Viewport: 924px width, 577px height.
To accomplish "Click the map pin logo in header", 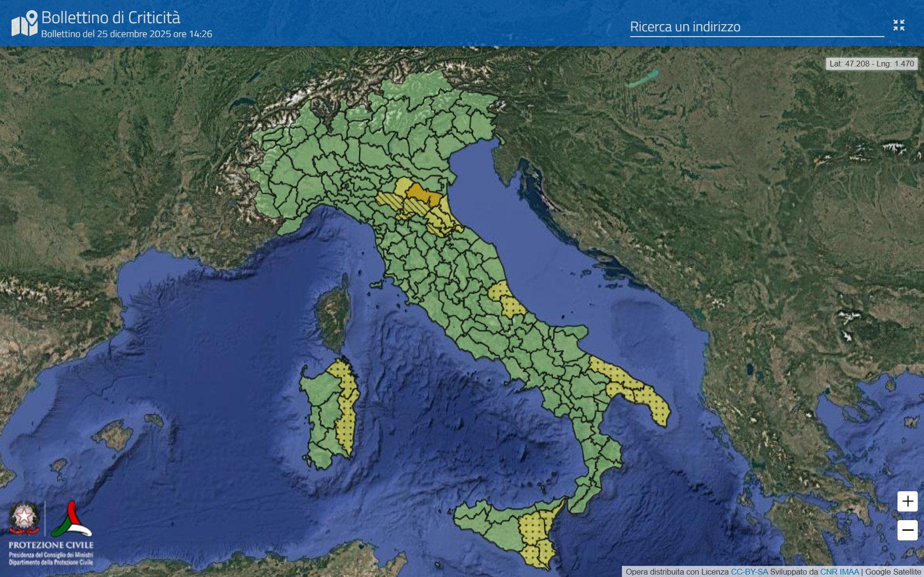I will [25, 23].
